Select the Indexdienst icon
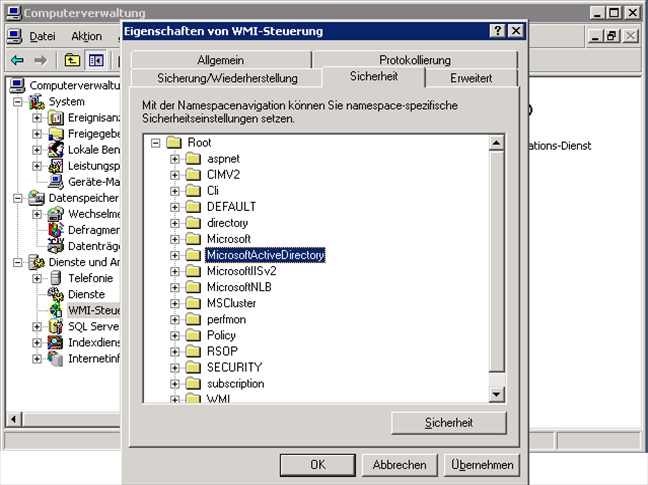The height and width of the screenshot is (485, 648). [x=56, y=343]
